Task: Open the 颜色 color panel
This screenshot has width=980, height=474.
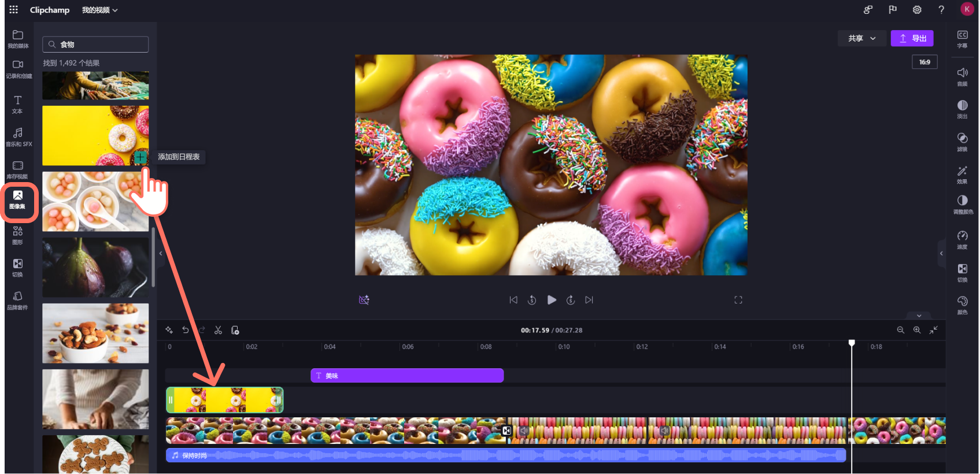Action: [963, 305]
